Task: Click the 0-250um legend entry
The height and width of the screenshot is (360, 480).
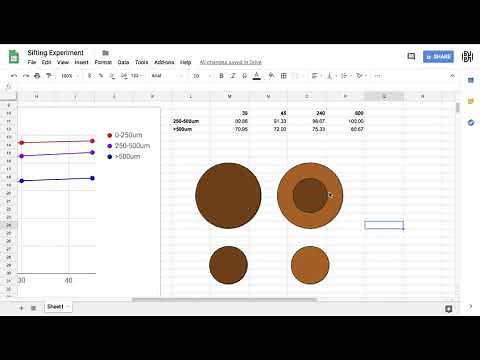Action: [x=125, y=135]
